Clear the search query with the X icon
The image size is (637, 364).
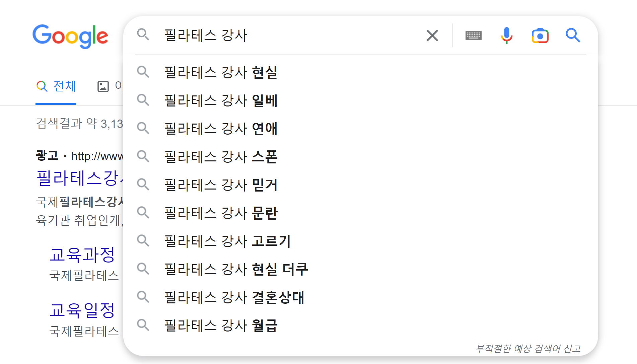[432, 35]
